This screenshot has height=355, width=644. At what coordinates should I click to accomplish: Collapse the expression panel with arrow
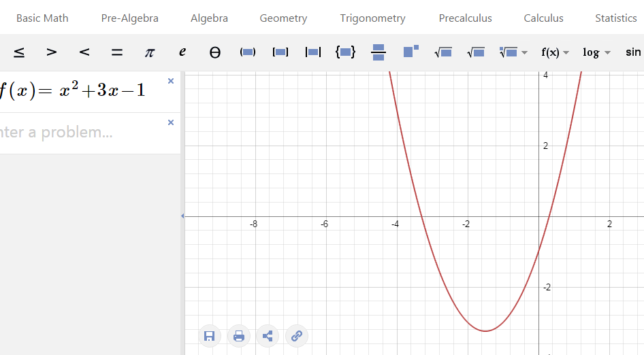pos(182,216)
